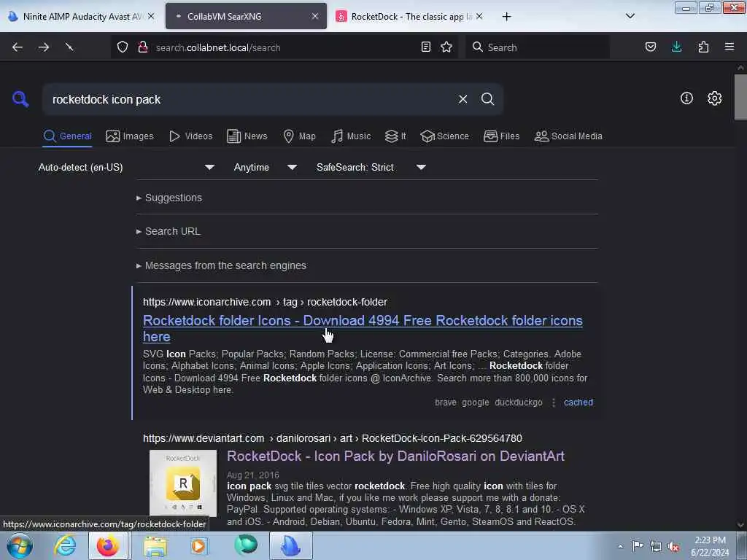The width and height of the screenshot is (747, 560).
Task: Select the Science search category
Action: 444,136
